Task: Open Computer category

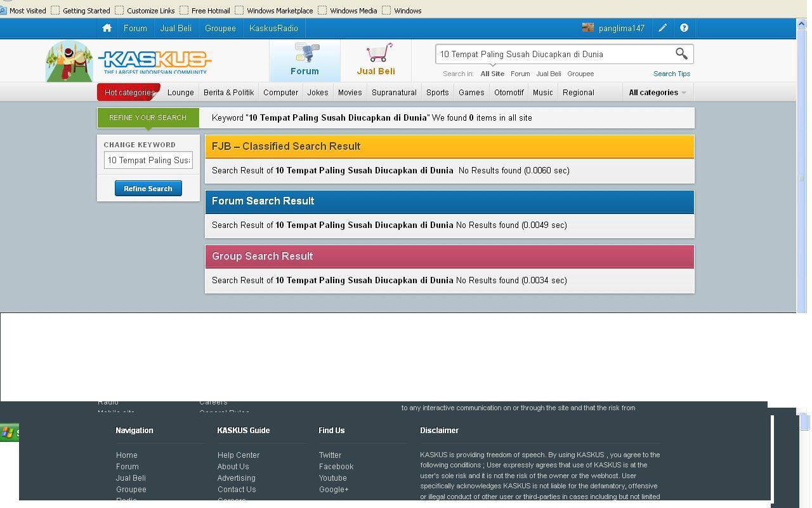Action: (280, 92)
